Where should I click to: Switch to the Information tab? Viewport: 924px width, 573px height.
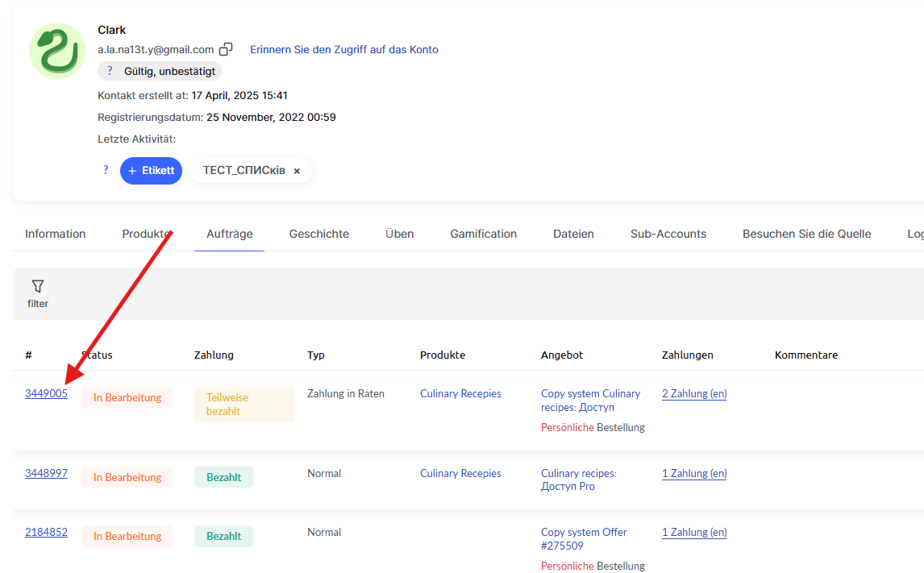coord(55,234)
